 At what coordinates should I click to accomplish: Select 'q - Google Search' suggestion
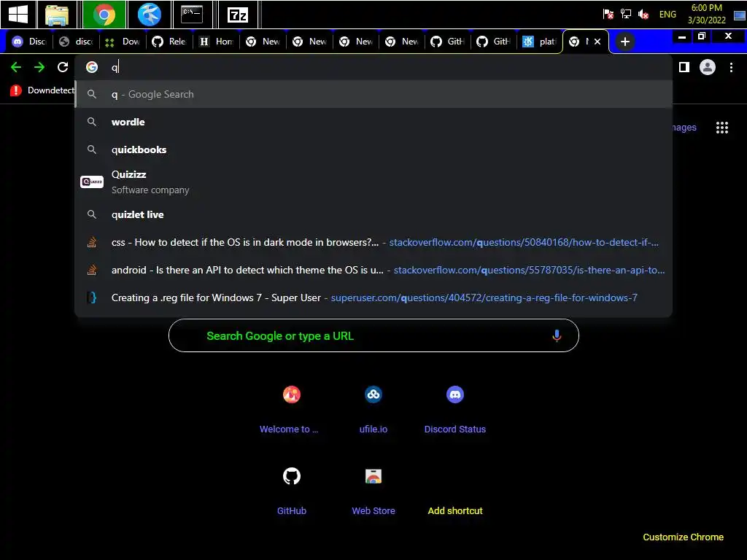coord(373,94)
